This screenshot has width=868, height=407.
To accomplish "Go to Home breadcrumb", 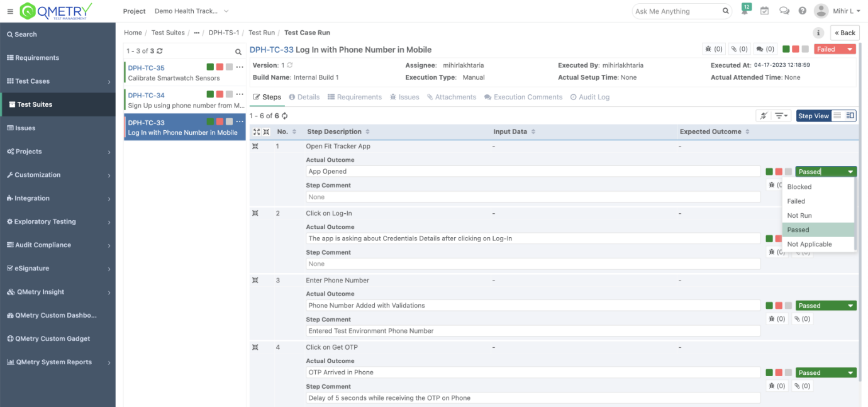I will pyautogui.click(x=133, y=33).
